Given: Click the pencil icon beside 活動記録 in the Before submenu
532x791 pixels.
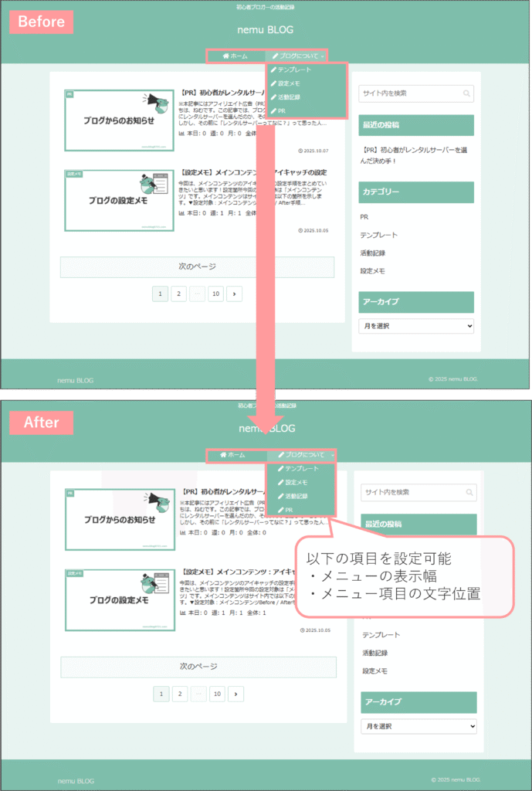Looking at the screenshot, I should pos(273,98).
